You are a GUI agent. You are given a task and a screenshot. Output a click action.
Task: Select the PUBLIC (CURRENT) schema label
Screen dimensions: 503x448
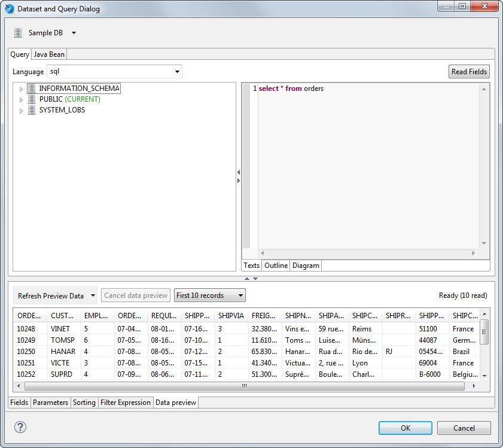pos(69,99)
